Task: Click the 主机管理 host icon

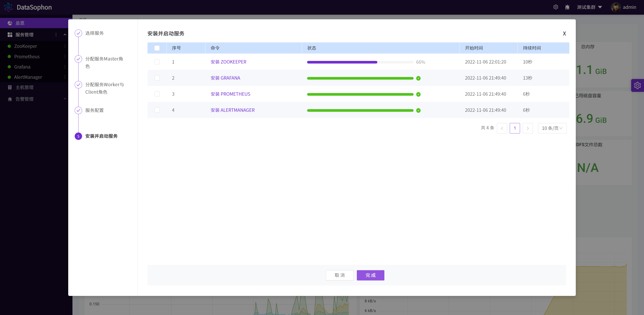Action: [10, 87]
